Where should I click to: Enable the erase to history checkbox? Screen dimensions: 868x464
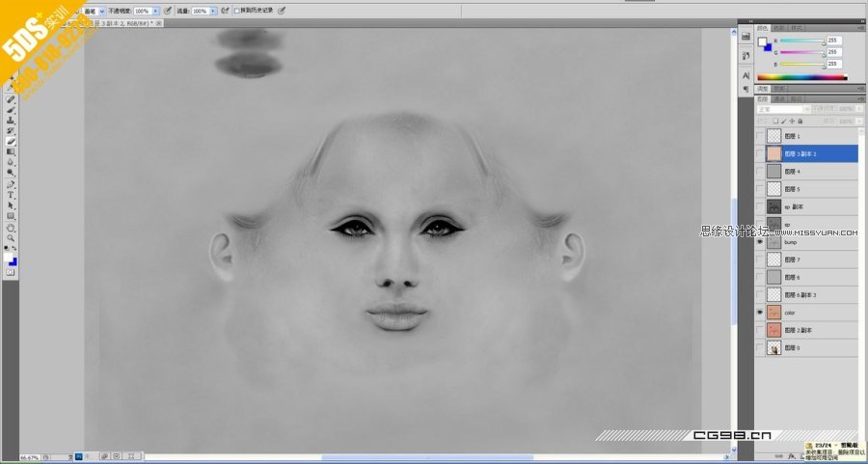[x=237, y=11]
